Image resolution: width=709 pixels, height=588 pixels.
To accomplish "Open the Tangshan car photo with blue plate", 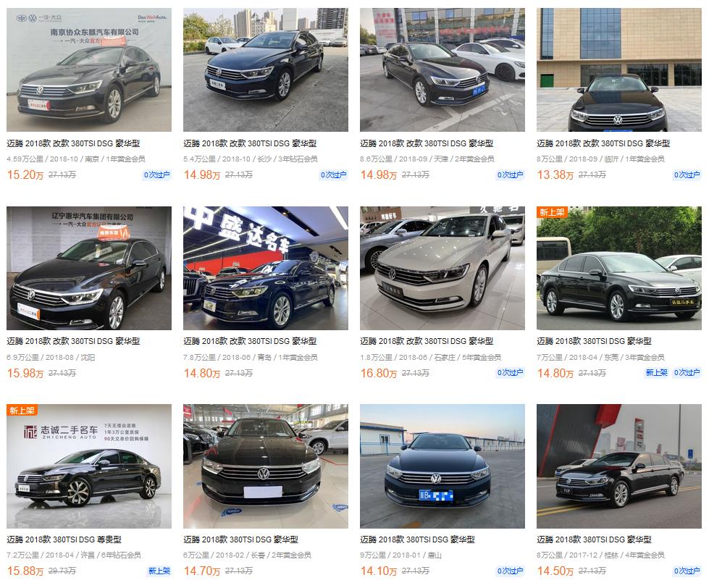I will [x=442, y=466].
